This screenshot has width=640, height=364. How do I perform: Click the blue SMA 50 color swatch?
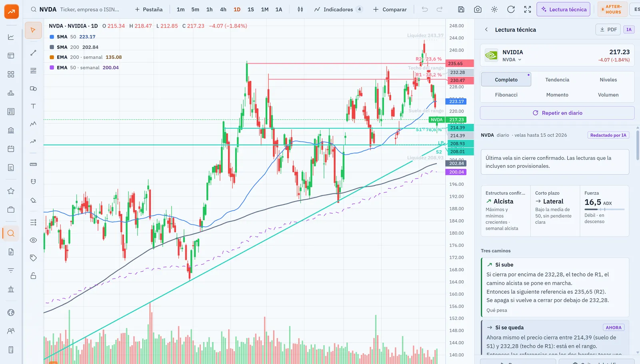(x=52, y=37)
